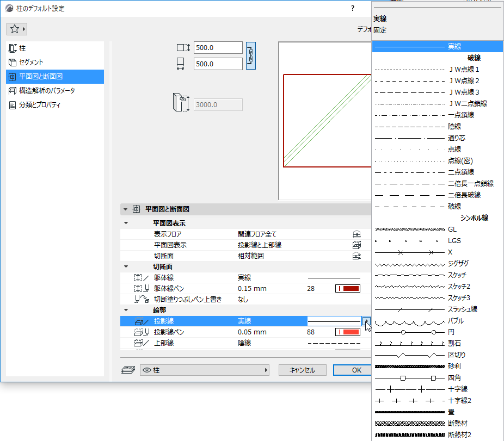Viewport: 504px width, 441px height.
Task: Choose スケッチ2 symbol line type
Action: coord(437,287)
